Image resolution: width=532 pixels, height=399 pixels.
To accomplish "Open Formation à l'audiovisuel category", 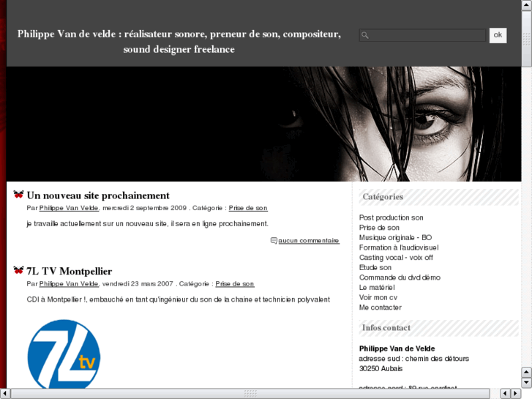I will pos(399,247).
